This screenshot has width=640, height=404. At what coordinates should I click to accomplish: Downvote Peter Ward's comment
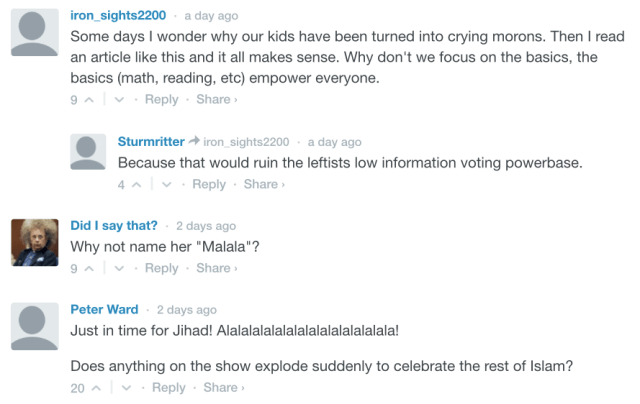127,388
